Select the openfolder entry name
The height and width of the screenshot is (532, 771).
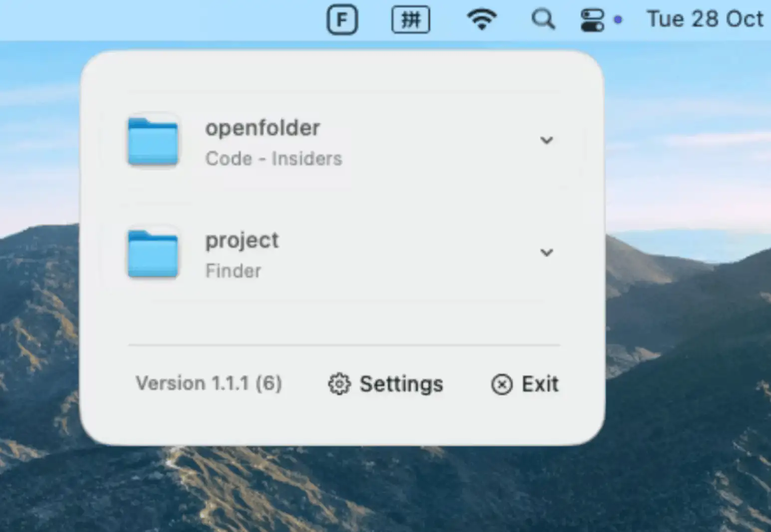click(262, 128)
